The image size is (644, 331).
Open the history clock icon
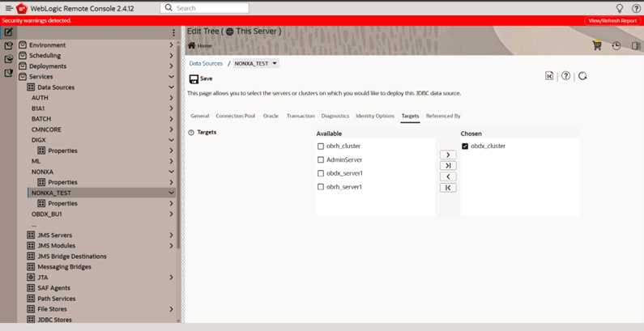pyautogui.click(x=616, y=46)
